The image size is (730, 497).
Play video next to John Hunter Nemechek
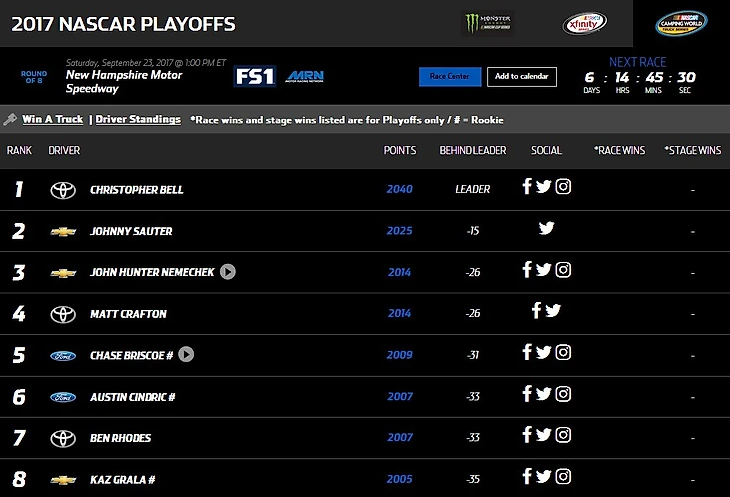[x=228, y=272]
